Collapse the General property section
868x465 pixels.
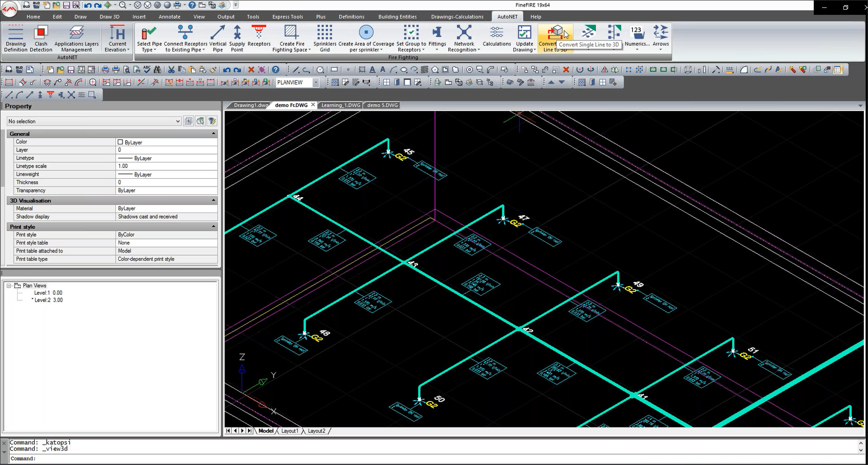pyautogui.click(x=214, y=134)
